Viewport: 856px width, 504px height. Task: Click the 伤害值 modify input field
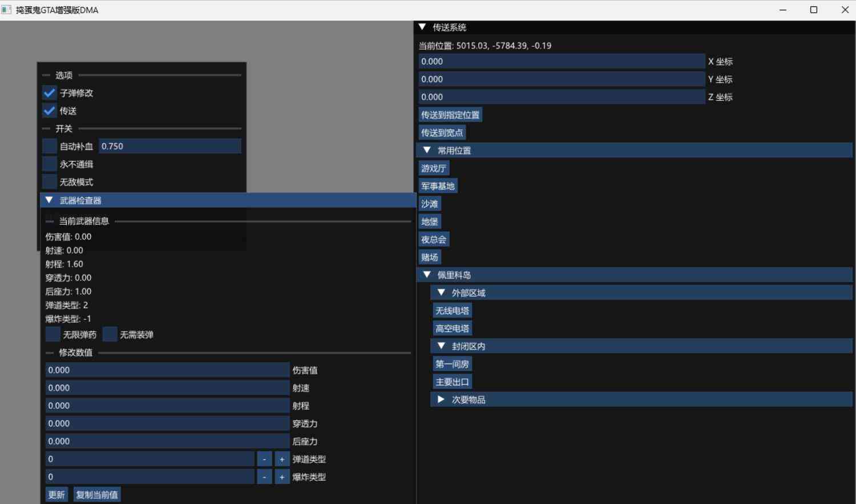[x=168, y=370]
